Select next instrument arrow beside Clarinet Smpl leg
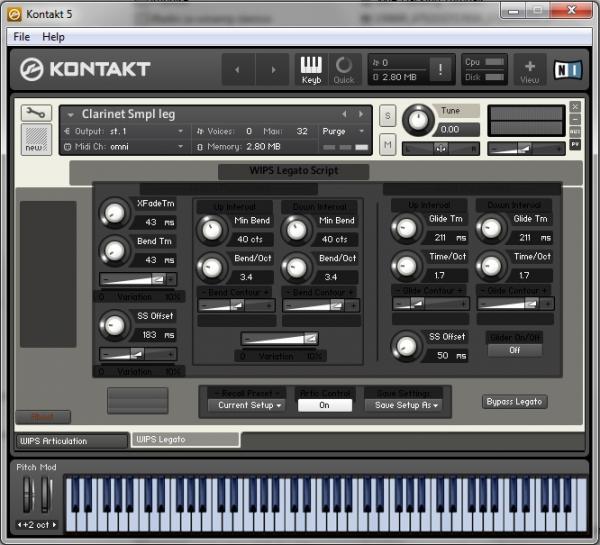600x545 pixels. 360,114
